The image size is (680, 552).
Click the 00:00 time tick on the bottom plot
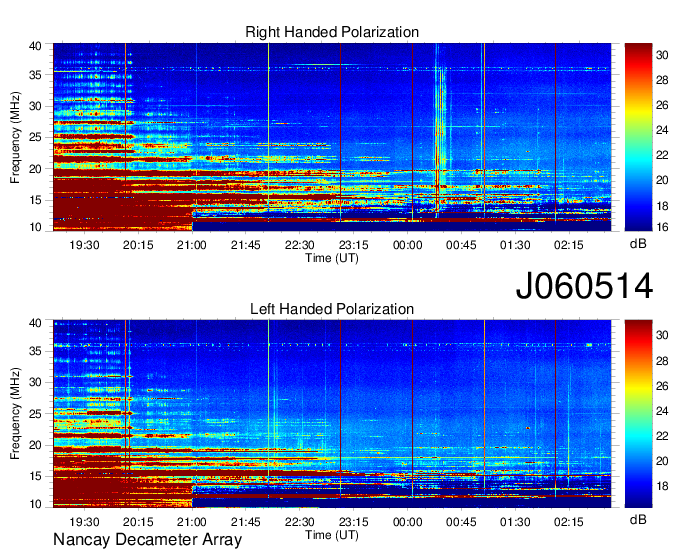[407, 522]
